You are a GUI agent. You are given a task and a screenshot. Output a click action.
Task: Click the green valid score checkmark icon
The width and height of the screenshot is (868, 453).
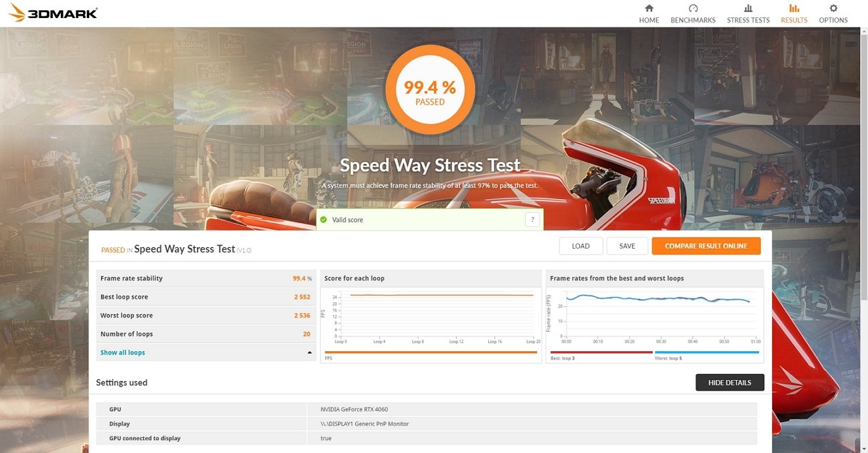click(323, 220)
